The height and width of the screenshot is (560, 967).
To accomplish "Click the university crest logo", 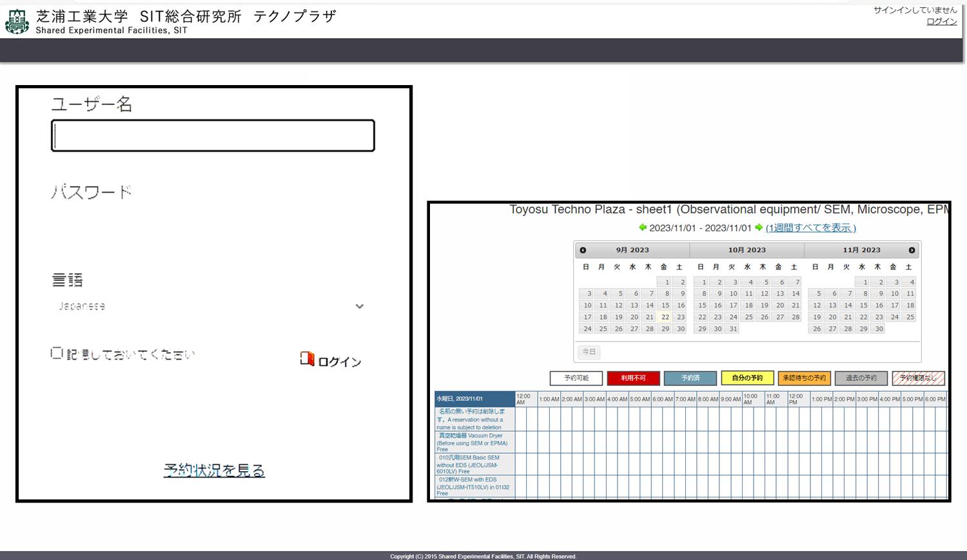I will (x=17, y=21).
